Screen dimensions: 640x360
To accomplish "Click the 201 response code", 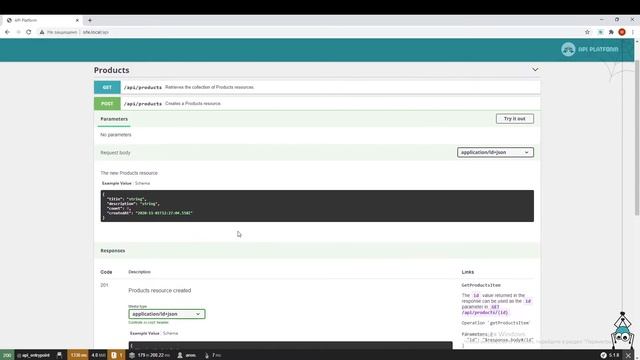I will point(104,285).
